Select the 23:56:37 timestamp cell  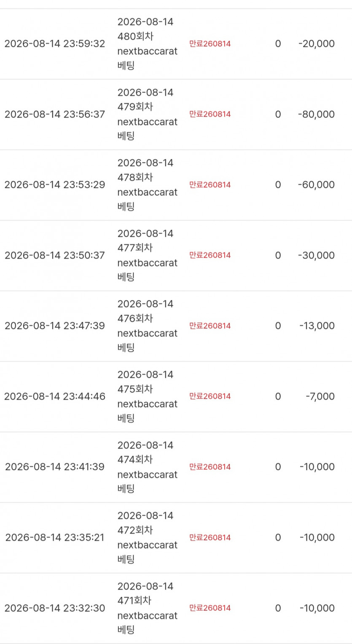(x=55, y=114)
